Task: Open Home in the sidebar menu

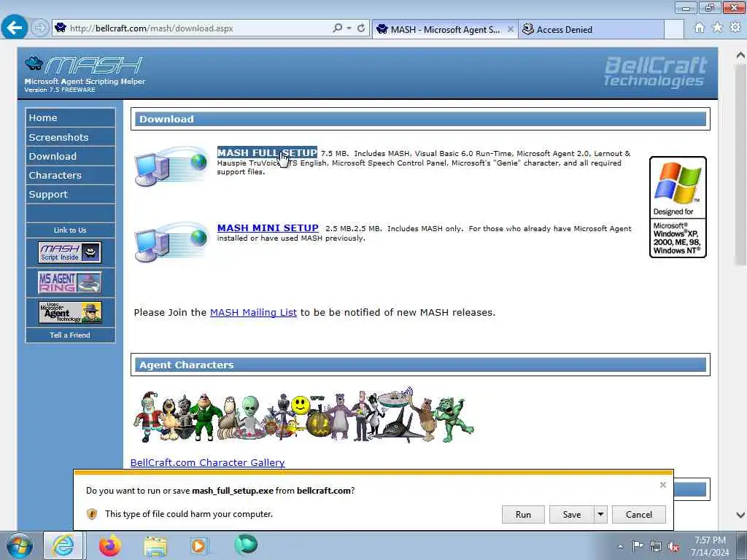Action: (x=70, y=117)
